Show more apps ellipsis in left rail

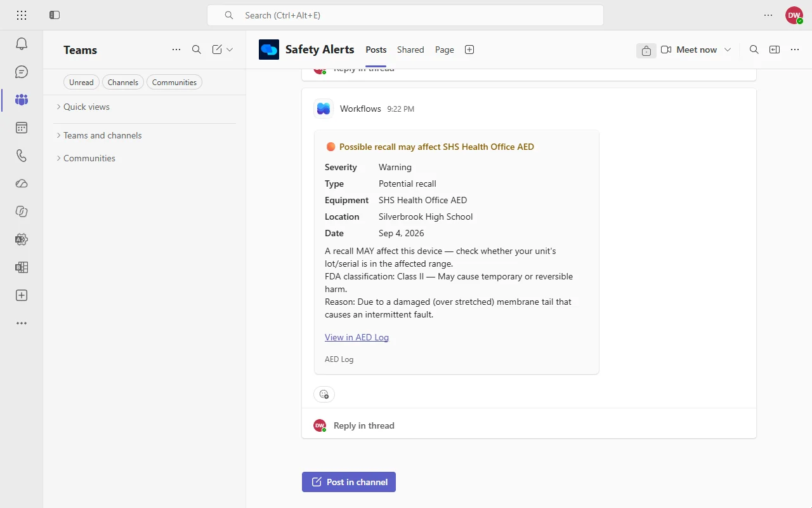coord(22,323)
